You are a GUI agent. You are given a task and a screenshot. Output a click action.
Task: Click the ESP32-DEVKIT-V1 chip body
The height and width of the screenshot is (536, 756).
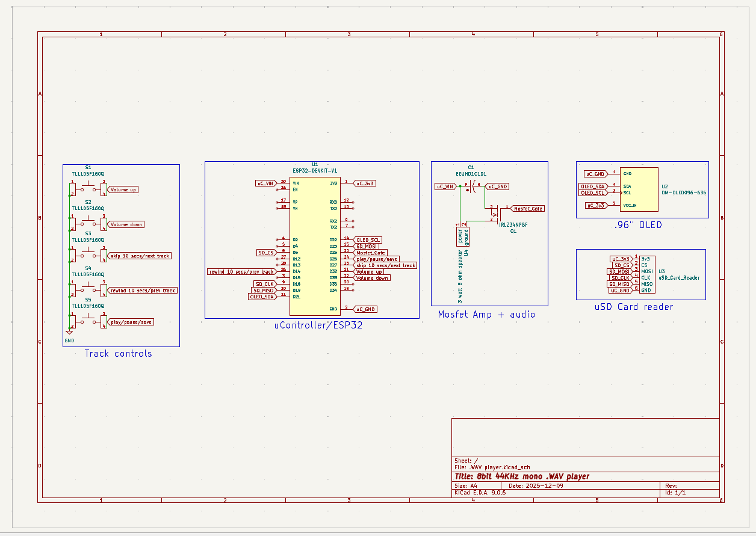pos(314,245)
